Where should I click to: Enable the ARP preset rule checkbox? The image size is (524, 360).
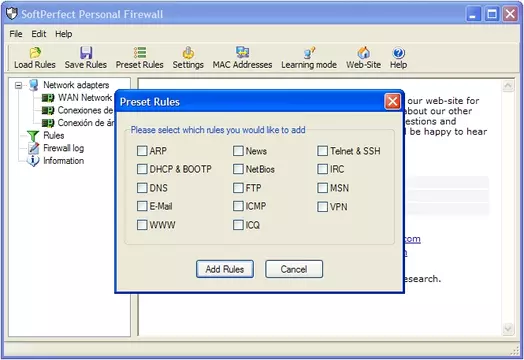[x=142, y=151]
